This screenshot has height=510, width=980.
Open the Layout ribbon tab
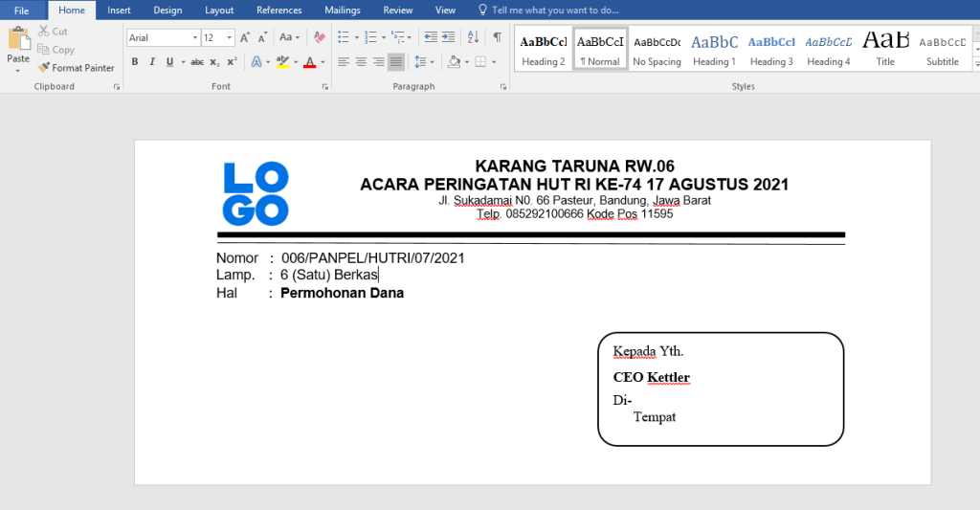219,11
